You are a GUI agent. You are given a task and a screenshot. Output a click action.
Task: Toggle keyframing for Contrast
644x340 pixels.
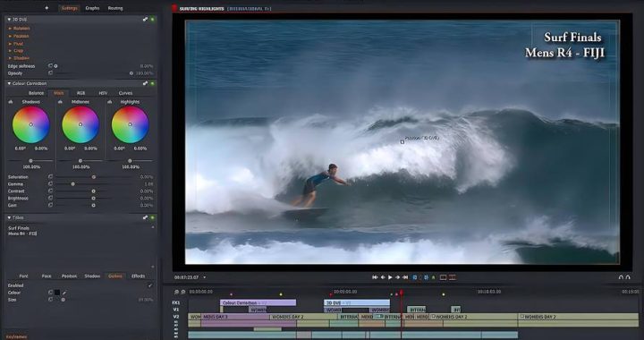50,191
